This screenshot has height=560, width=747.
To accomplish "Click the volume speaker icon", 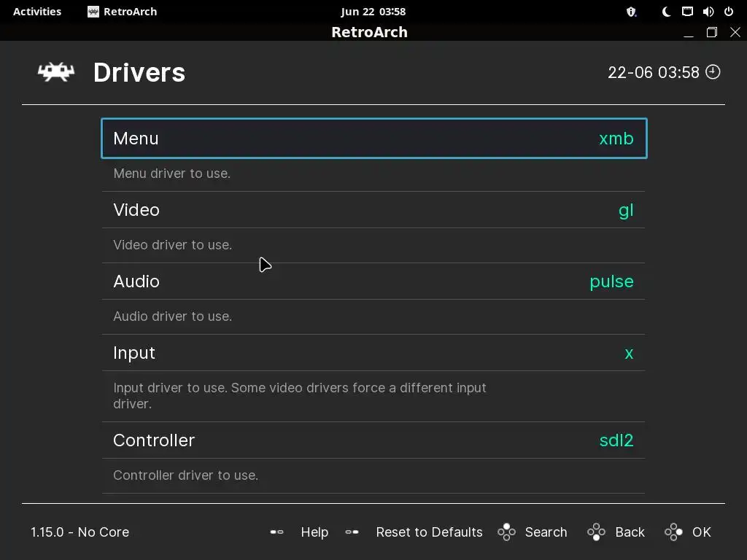I will click(708, 12).
